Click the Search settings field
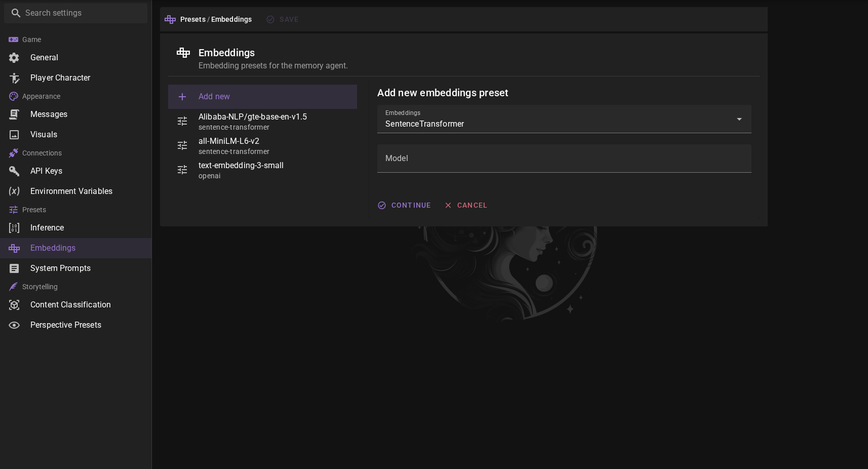This screenshot has height=469, width=868. pyautogui.click(x=76, y=13)
